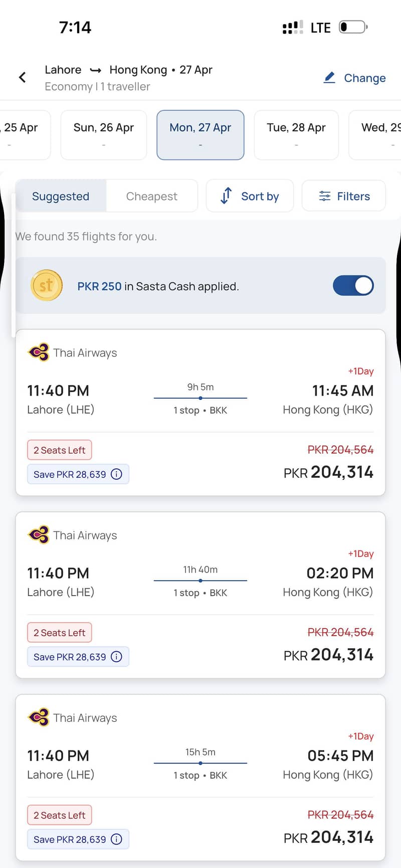This screenshot has height=868, width=401.
Task: Tap the Sasta Cash coin icon
Action: [47, 285]
